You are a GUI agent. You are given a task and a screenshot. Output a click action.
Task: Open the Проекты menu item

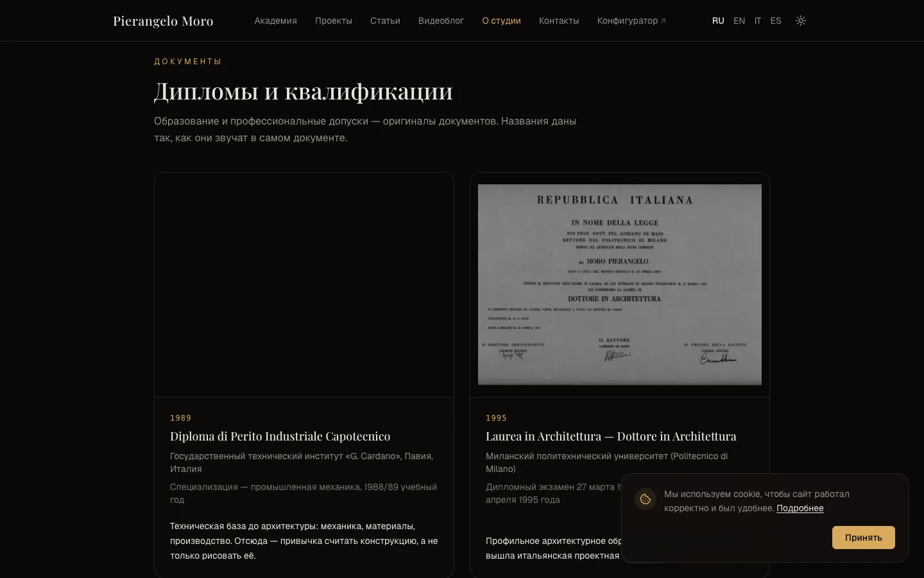point(334,21)
